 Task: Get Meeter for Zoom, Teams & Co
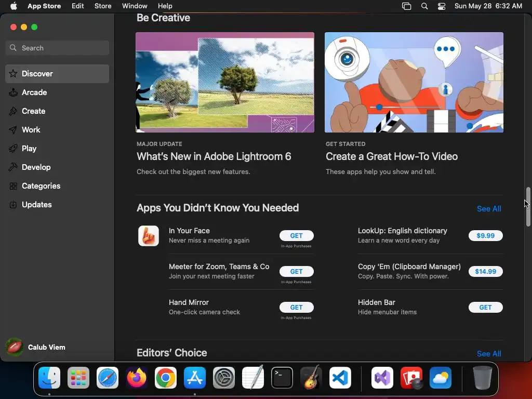(297, 271)
